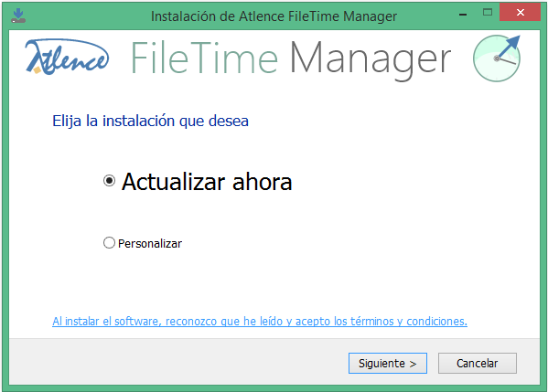Viewport: 548px width, 392px height.
Task: Click the Actualizar ahora label text
Action: (x=207, y=182)
